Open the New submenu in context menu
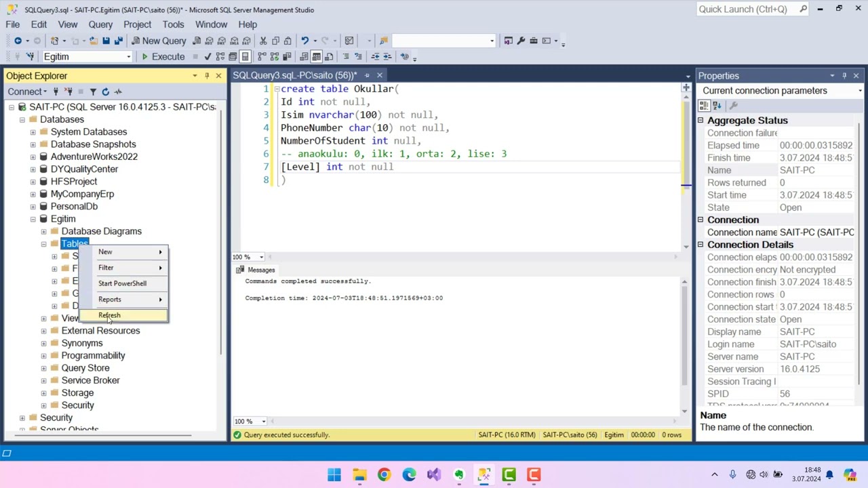Image resolution: width=868 pixels, height=488 pixels. pos(123,252)
